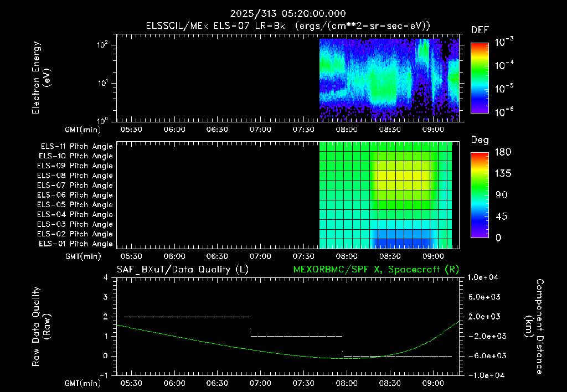Screen dimensions: 567x392
Task: Select the ELS-06 Pitch Angle row label
Action: click(x=75, y=195)
